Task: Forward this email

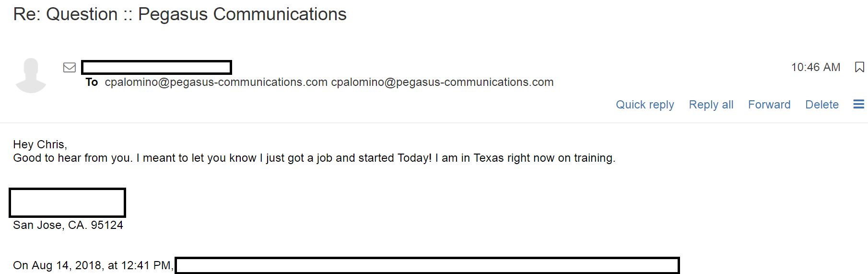Action: 769,105
